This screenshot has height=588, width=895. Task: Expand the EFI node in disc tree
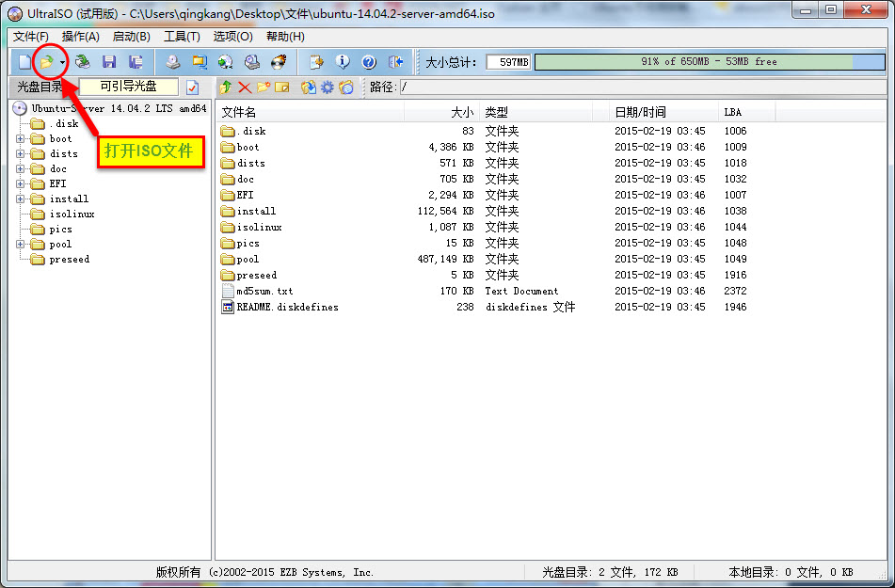click(21, 183)
